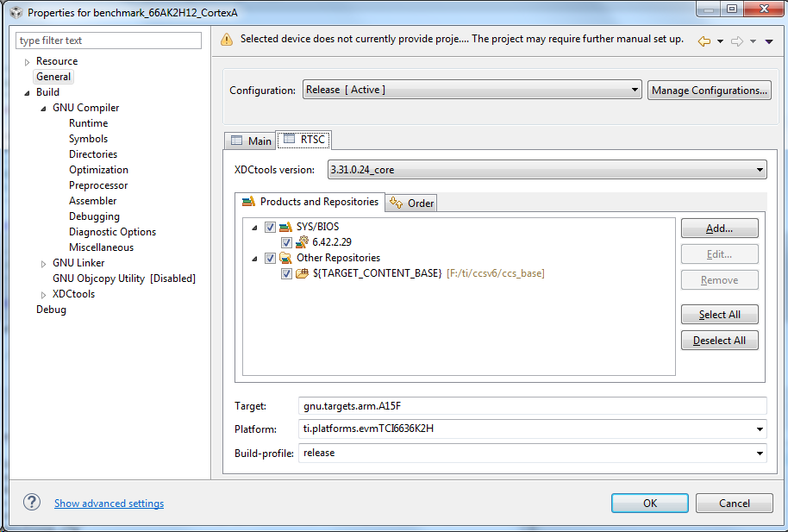This screenshot has height=532, width=788.
Task: Toggle the 6.42.2.29 version checkbox
Action: coord(286,242)
